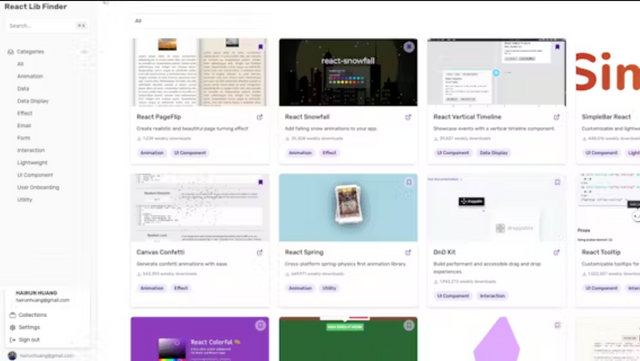Click Effect tag on Canvas Confetti card

pos(181,288)
